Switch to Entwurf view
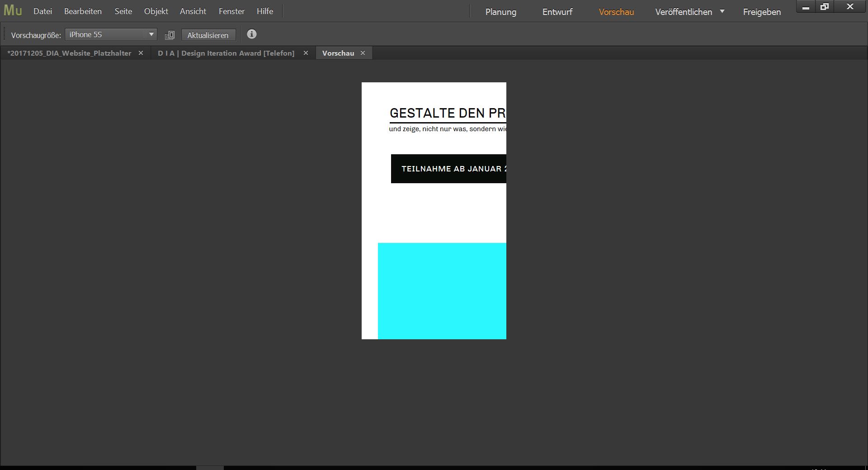868x470 pixels. (x=557, y=12)
